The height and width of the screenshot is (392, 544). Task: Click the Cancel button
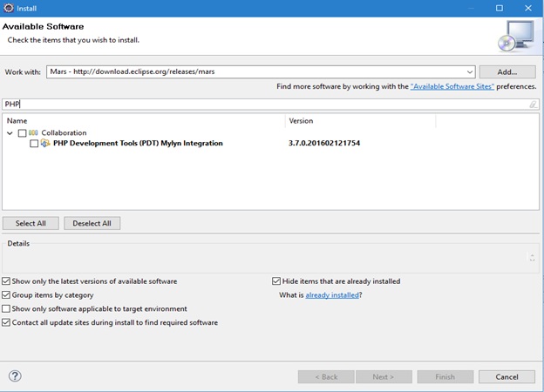507,376
